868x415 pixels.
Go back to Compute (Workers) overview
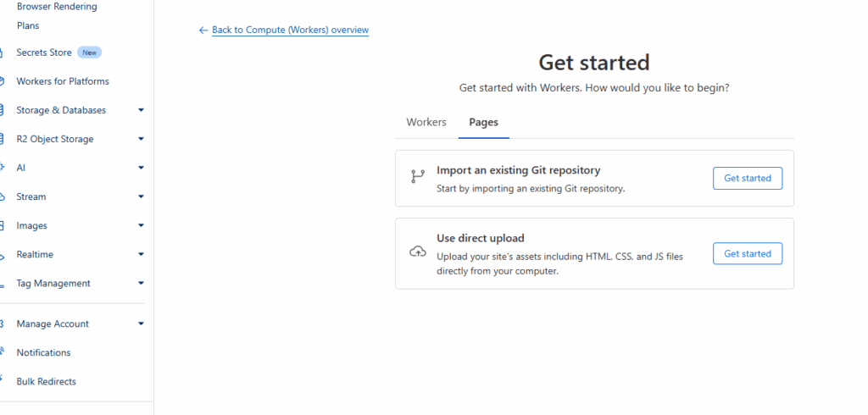pos(290,30)
